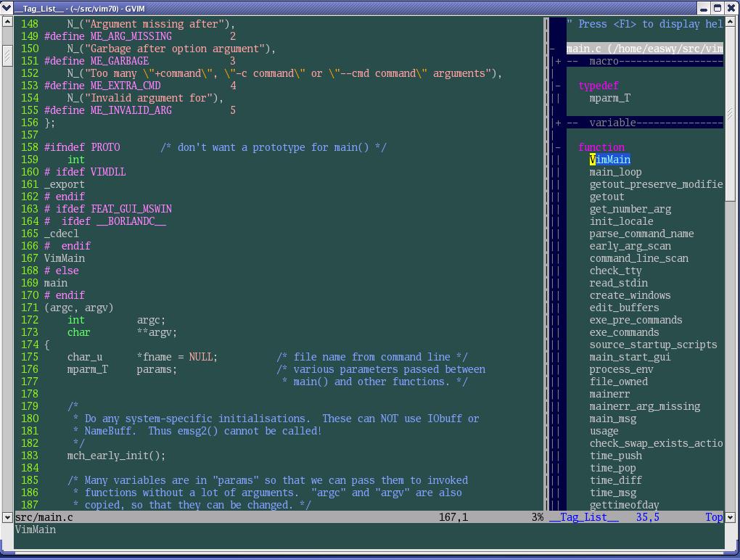Expand the folded macro section in the tag list
This screenshot has width=740, height=560.
(559, 62)
